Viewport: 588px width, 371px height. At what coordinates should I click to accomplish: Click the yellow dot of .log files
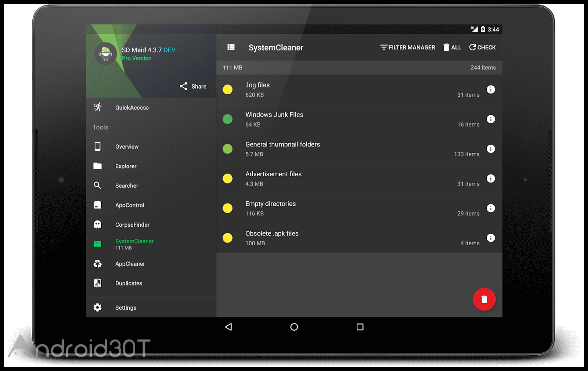(228, 90)
